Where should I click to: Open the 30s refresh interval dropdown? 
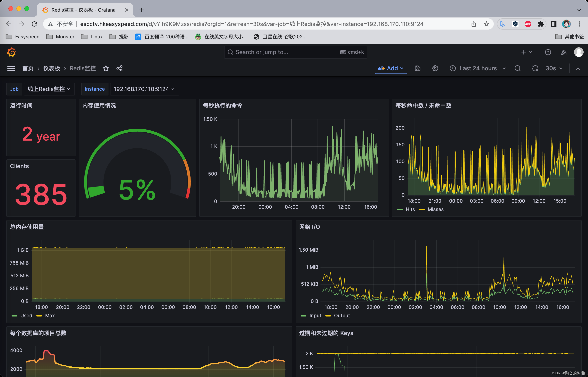554,68
